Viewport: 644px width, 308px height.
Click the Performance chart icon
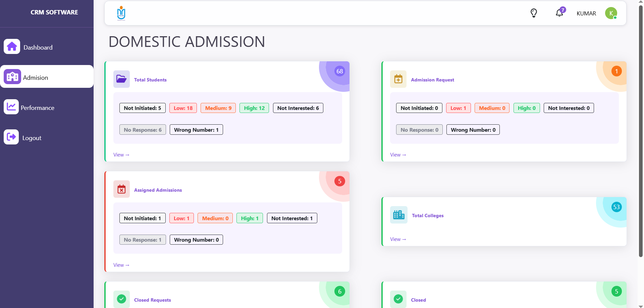11,107
